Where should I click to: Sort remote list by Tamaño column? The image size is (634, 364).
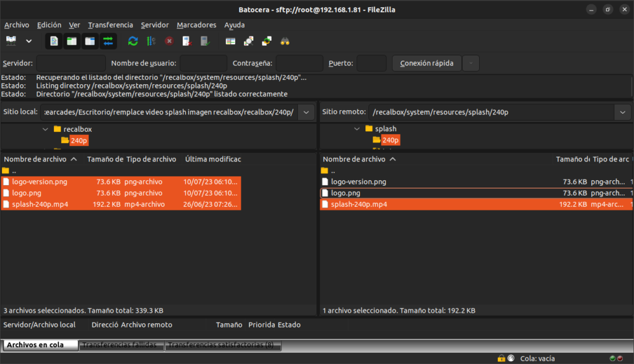[x=573, y=159]
